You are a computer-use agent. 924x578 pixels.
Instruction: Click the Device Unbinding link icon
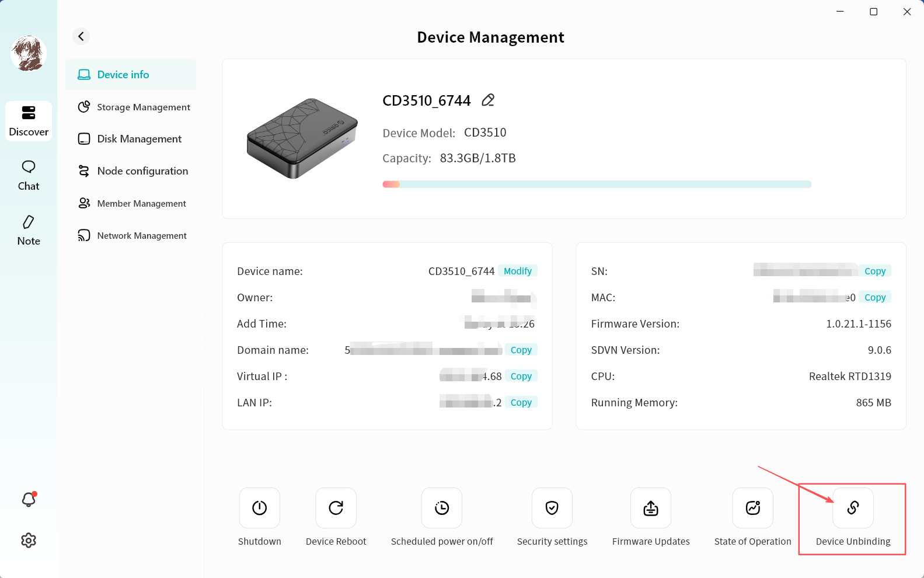coord(853,508)
